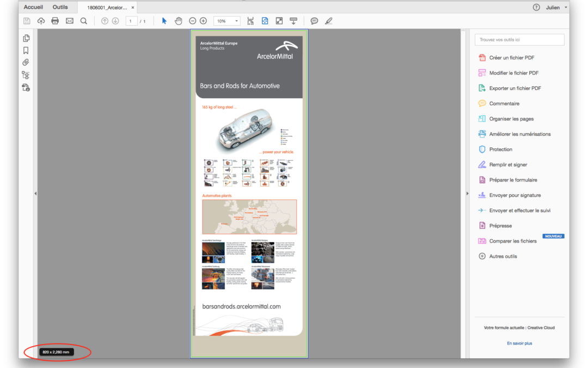Click the arrow selection tool
The image size is (588, 368).
pyautogui.click(x=164, y=21)
